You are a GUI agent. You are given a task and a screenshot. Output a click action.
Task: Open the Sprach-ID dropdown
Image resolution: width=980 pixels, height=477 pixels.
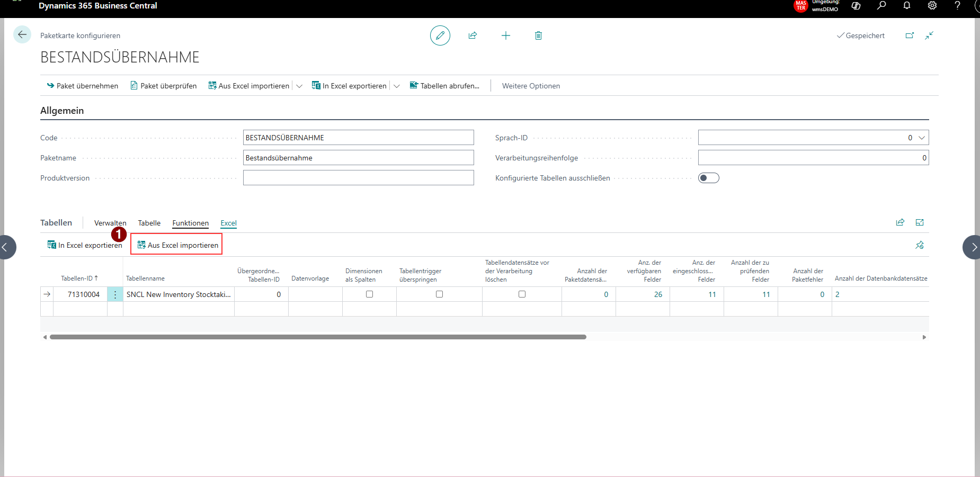[x=922, y=138]
